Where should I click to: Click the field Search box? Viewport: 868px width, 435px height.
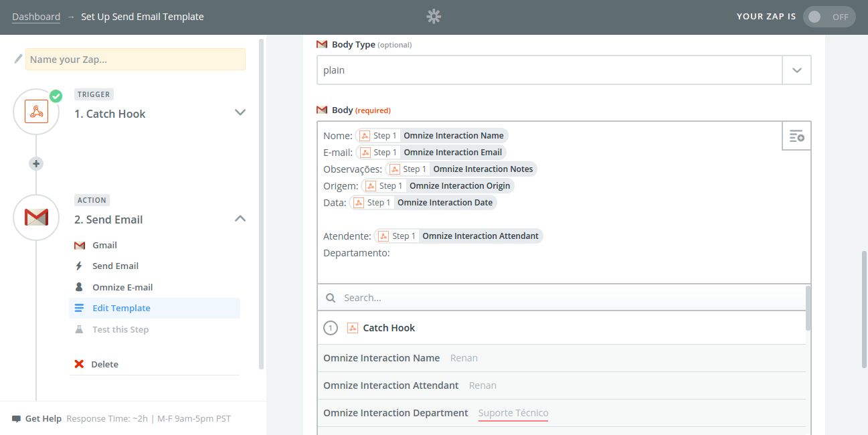pyautogui.click(x=561, y=297)
